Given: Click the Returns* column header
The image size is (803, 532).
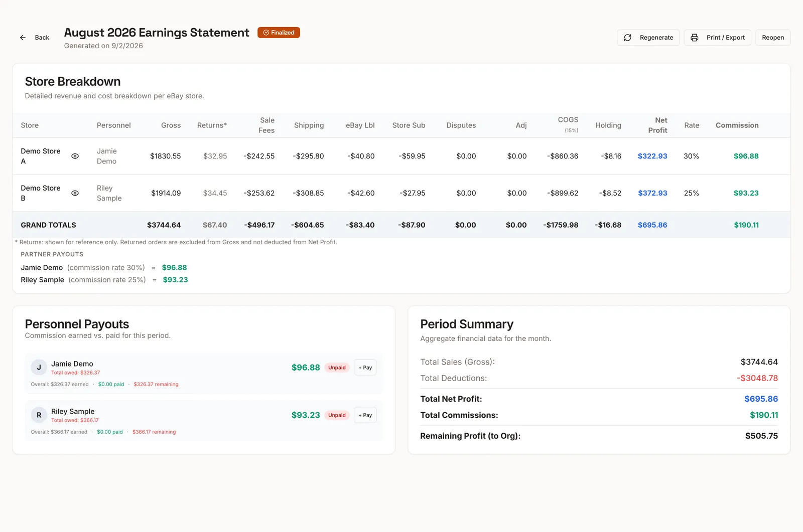Looking at the screenshot, I should (212, 125).
